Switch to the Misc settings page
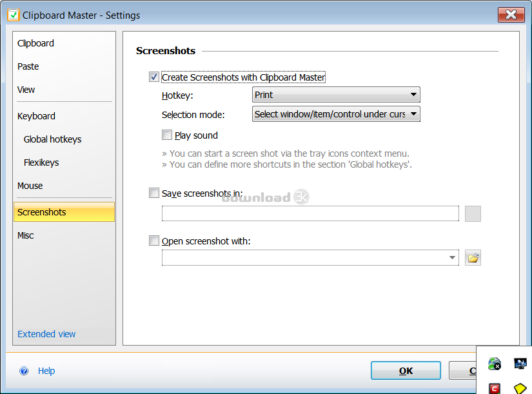The height and width of the screenshot is (394, 532). [26, 235]
